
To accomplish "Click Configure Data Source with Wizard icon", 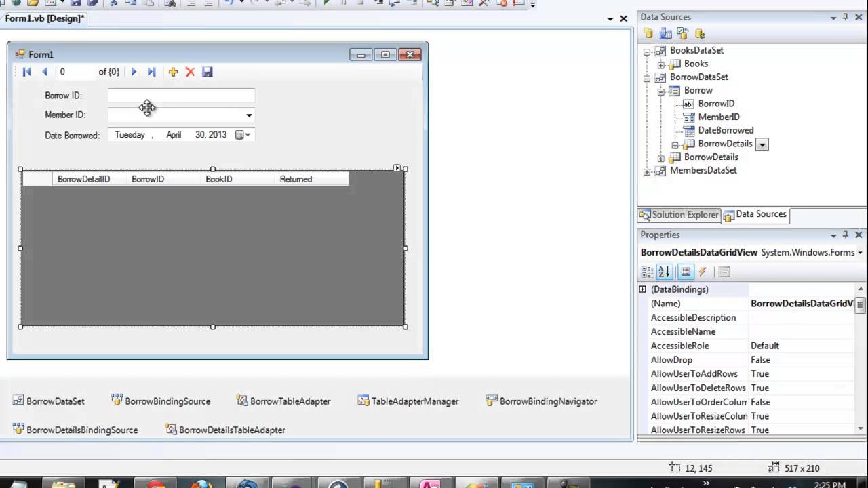I will coord(682,33).
